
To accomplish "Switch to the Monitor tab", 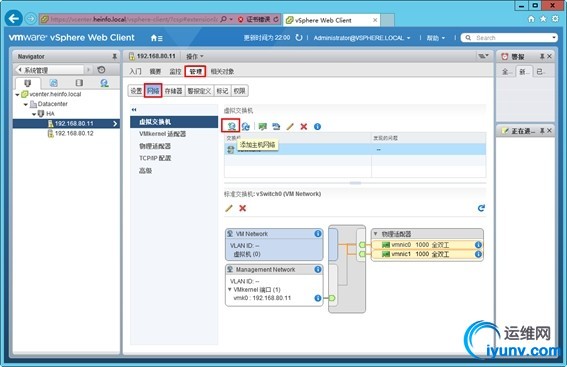I will [x=175, y=71].
